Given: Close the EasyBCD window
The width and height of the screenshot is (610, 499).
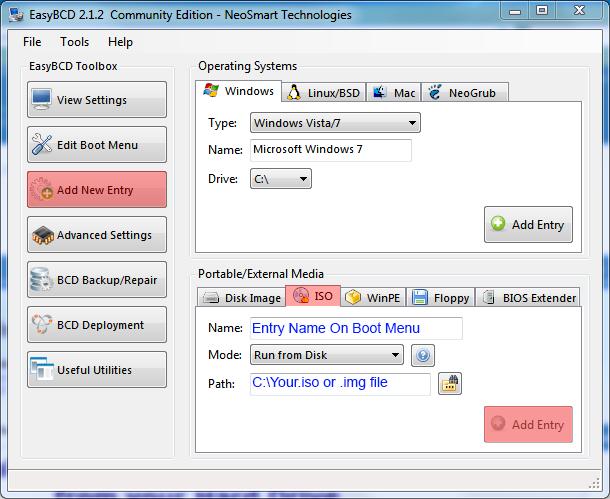Looking at the screenshot, I should click(579, 11).
